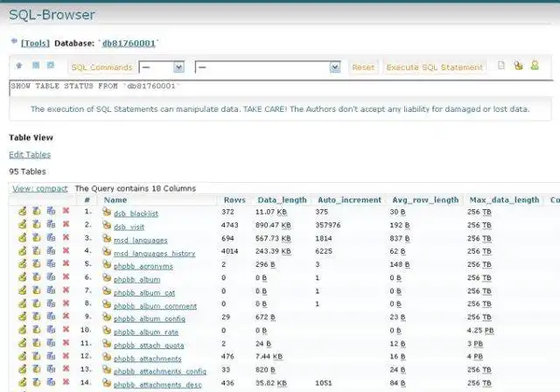Open the dsb_blacklist table link

136,213
